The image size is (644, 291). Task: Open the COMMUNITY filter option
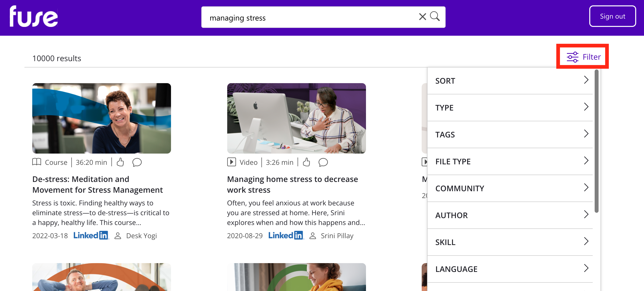click(x=510, y=188)
